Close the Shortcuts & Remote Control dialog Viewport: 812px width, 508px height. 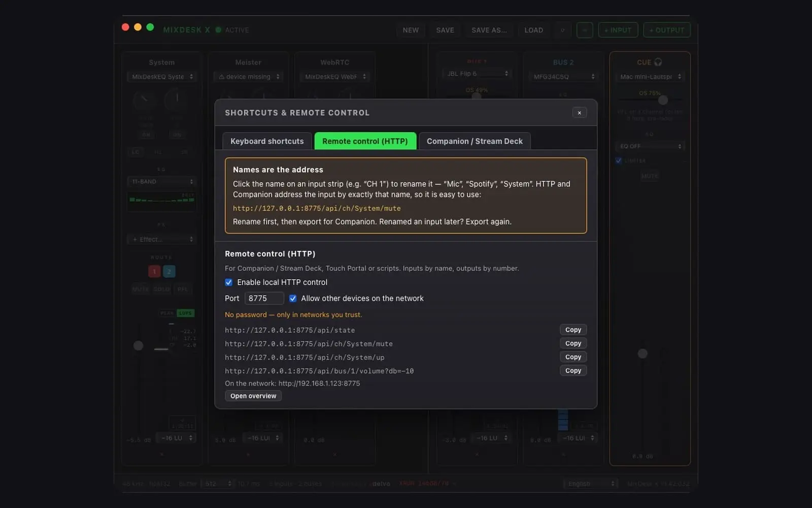[x=579, y=113]
